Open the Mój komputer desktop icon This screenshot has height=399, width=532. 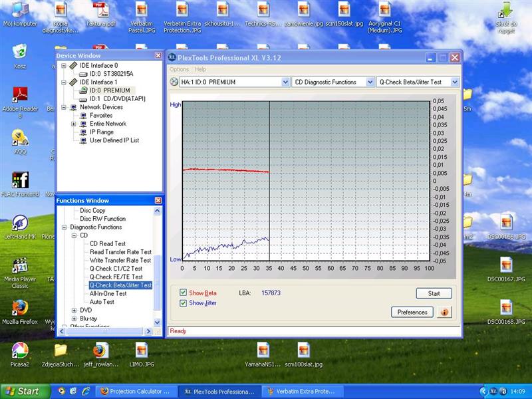(20, 9)
